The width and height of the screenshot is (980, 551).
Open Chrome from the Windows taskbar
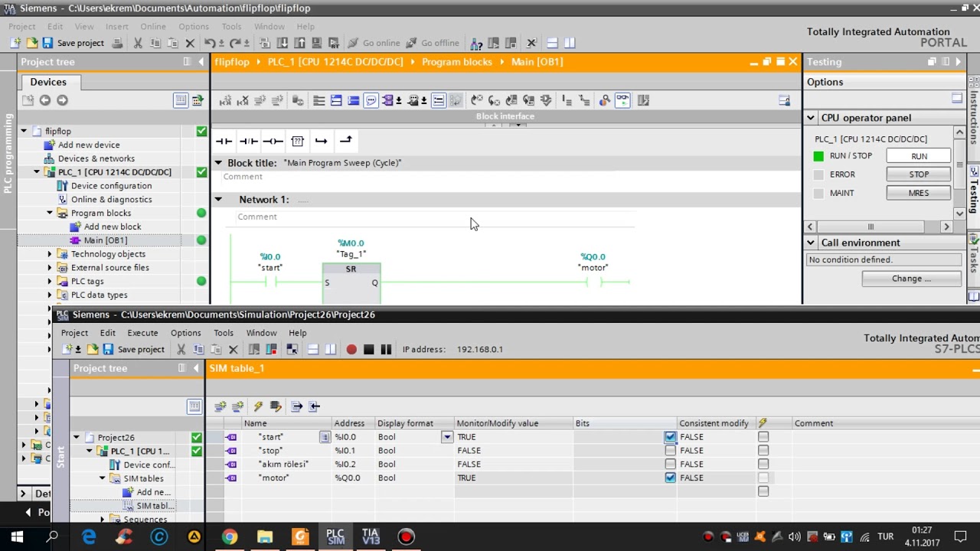230,536
